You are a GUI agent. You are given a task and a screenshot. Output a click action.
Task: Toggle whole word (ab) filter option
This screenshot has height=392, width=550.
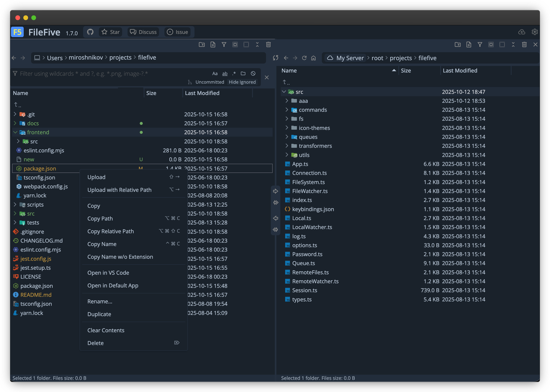tap(225, 74)
